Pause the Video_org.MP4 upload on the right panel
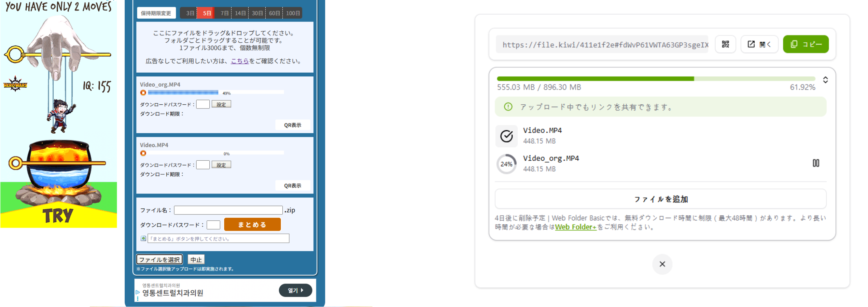This screenshot has height=307, width=868. [x=816, y=163]
